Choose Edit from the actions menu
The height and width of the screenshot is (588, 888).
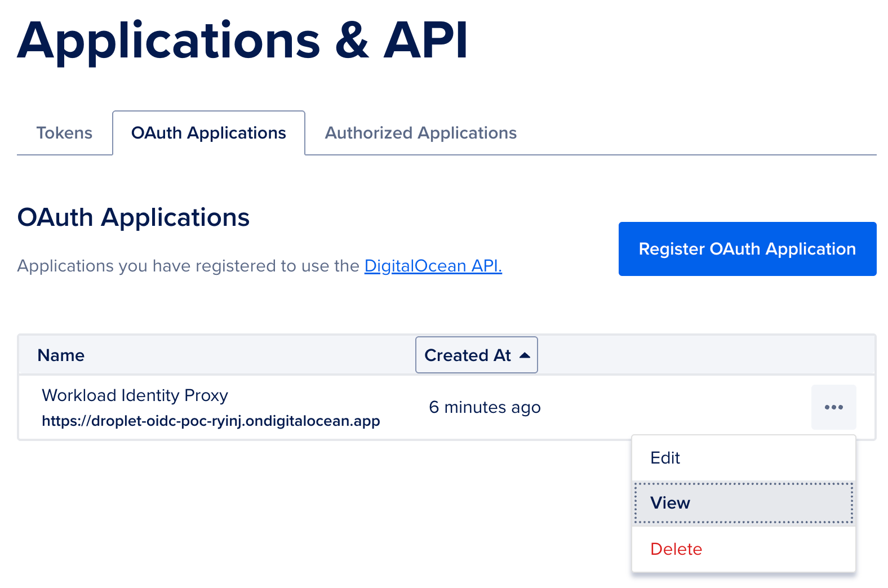click(665, 458)
